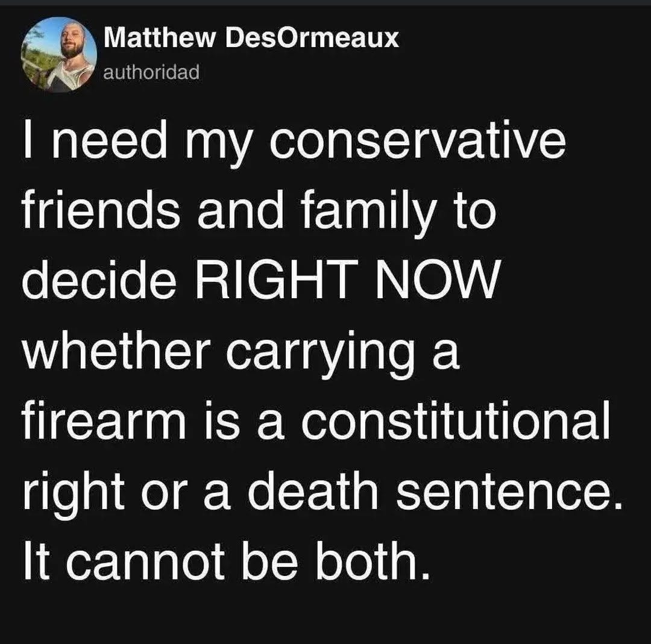Click the bearded man's face in the avatar
The height and width of the screenshot is (644, 651).
74,42
